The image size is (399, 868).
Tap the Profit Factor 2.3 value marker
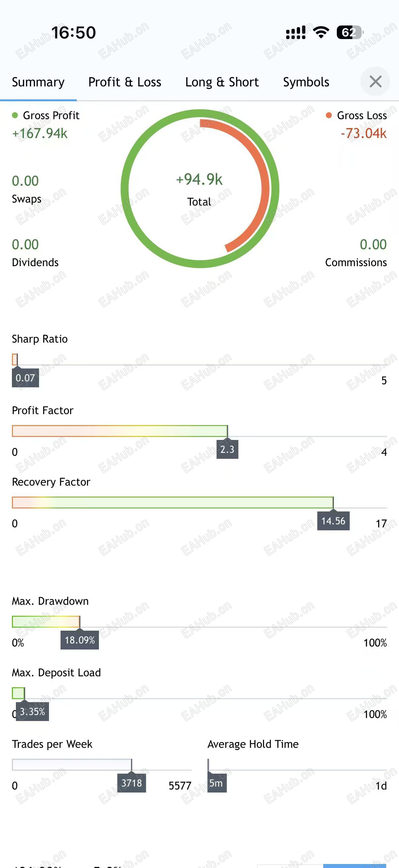(227, 449)
